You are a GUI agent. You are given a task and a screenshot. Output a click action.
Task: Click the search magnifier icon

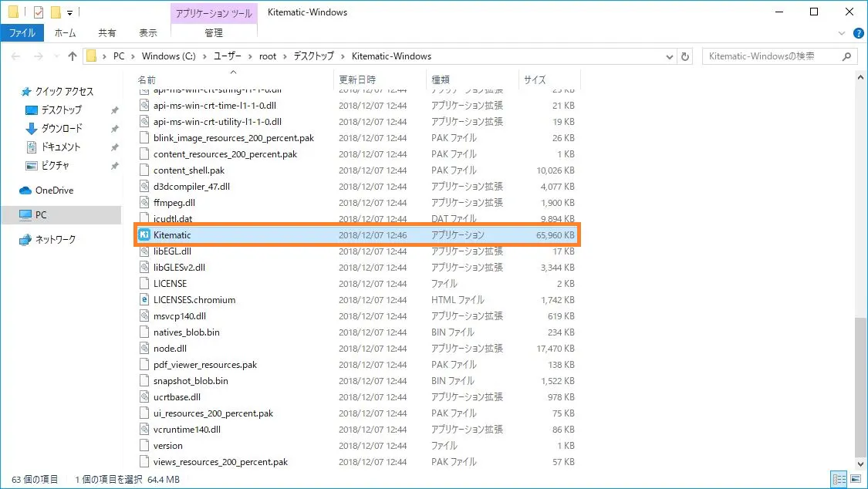coord(846,56)
